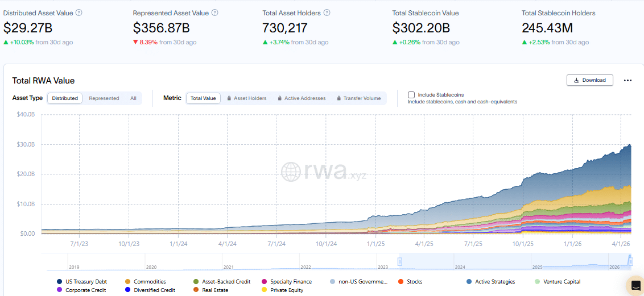This screenshot has height=296, width=644.
Task: Enable the Include Stablecoins checkbox
Action: pos(411,95)
